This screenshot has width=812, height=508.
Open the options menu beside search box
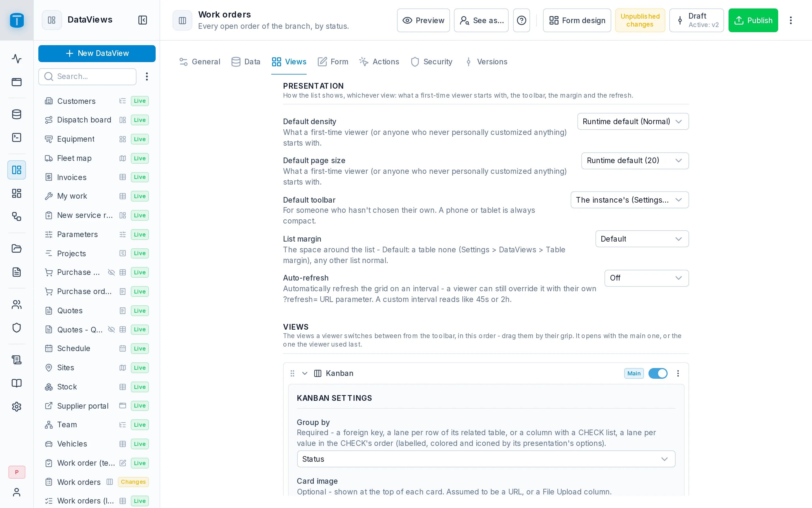147,76
